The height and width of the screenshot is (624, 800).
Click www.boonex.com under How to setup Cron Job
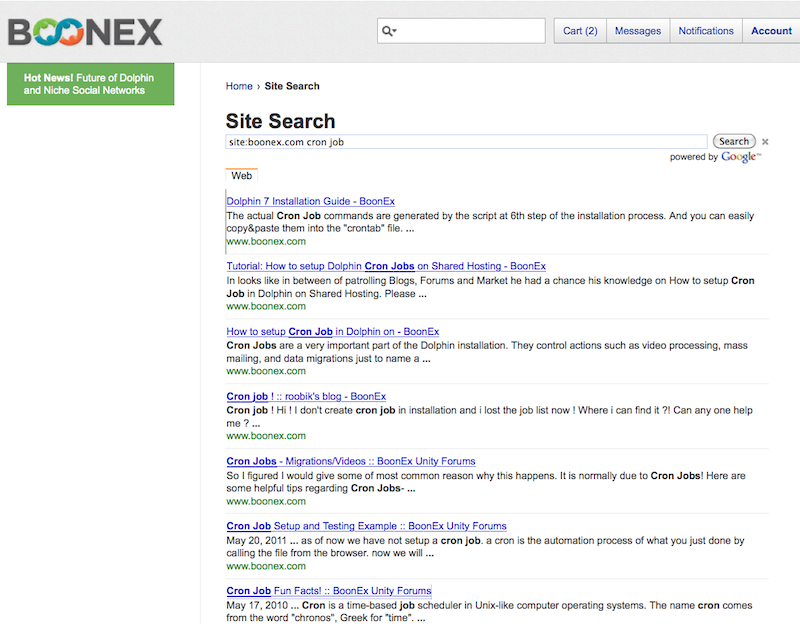[x=266, y=371]
